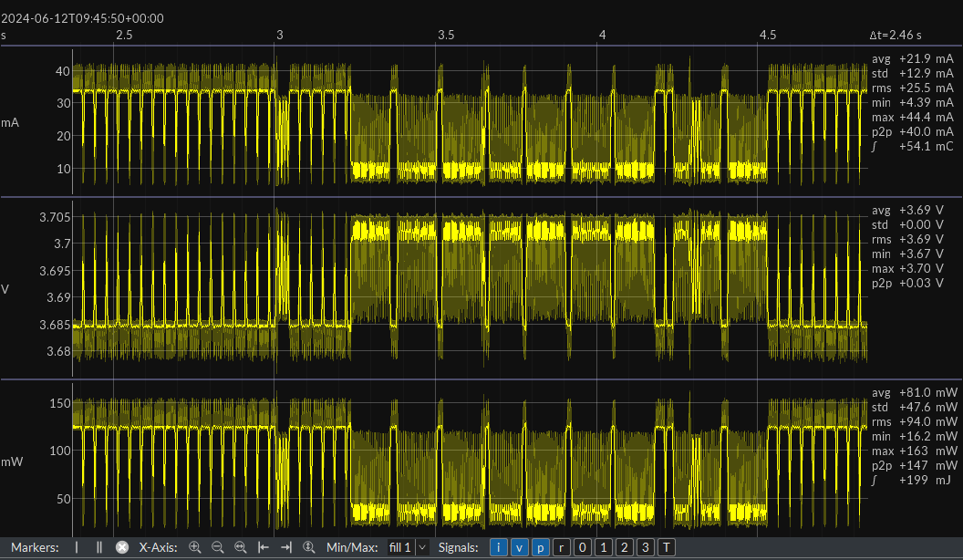Click the current std +12.9 mA statistic
The image size is (963, 560).
tap(912, 73)
